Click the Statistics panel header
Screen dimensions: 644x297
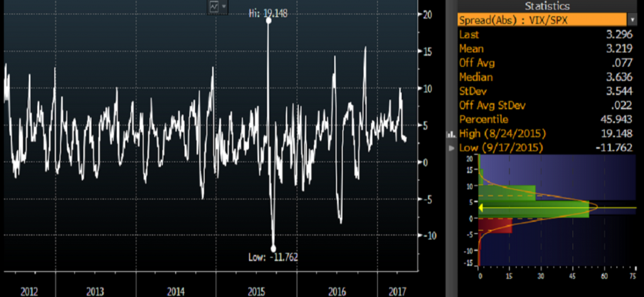tap(546, 6)
